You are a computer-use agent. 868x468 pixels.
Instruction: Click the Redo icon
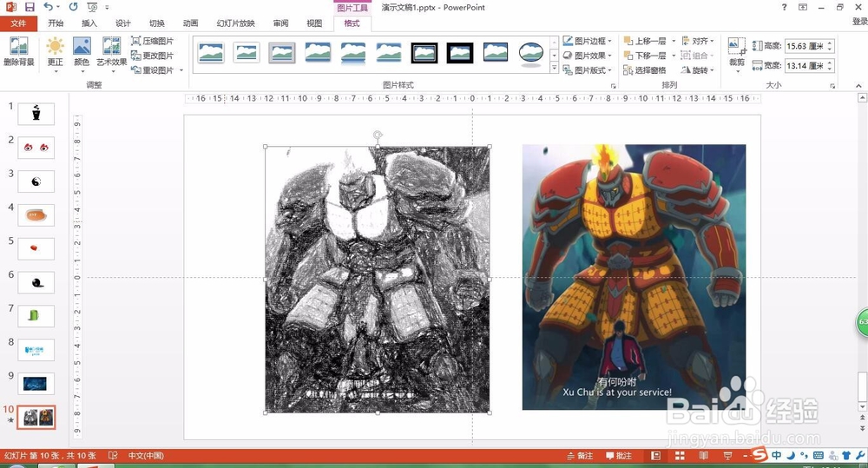(x=74, y=7)
